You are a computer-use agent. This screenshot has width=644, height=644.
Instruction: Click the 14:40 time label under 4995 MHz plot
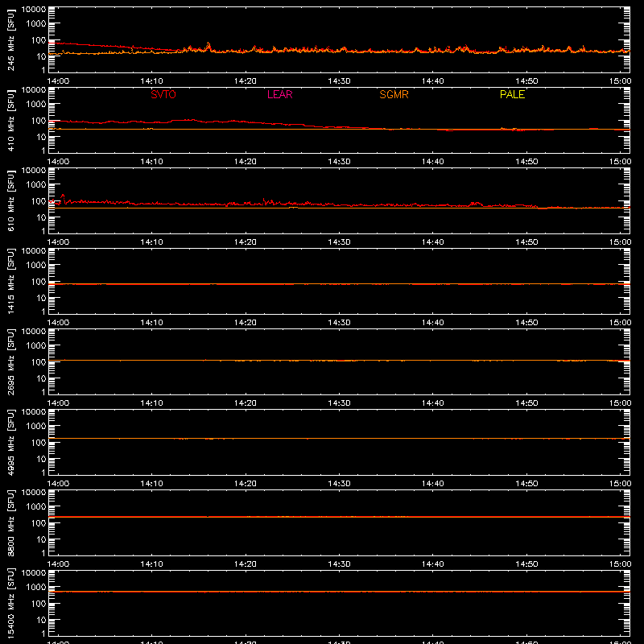433,484
